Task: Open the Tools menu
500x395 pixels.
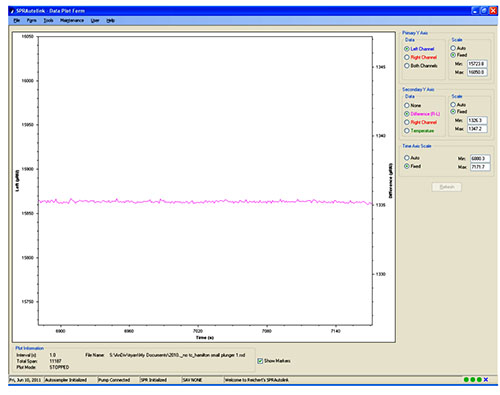Action: click(x=48, y=21)
